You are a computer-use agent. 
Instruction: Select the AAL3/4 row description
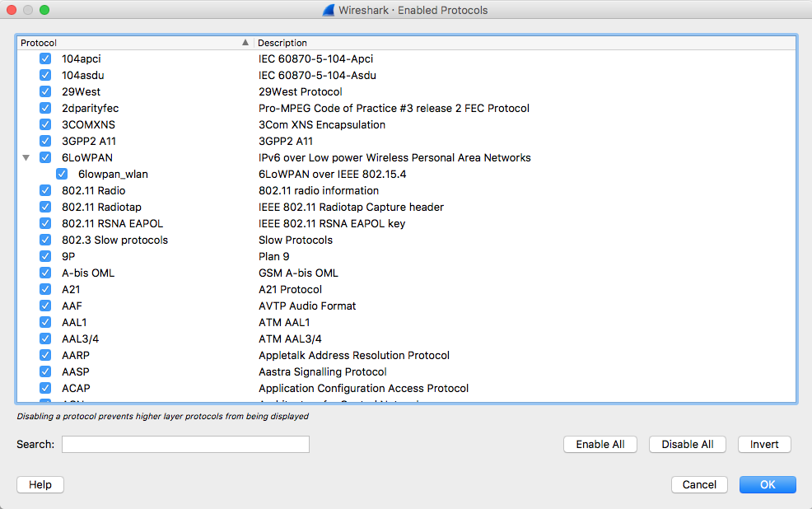pos(290,339)
